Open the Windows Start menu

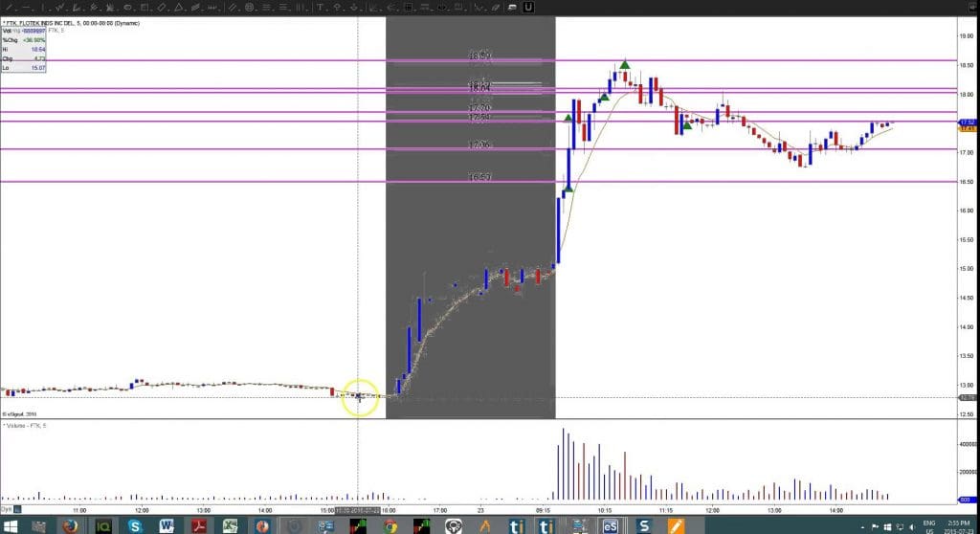pos(10,526)
